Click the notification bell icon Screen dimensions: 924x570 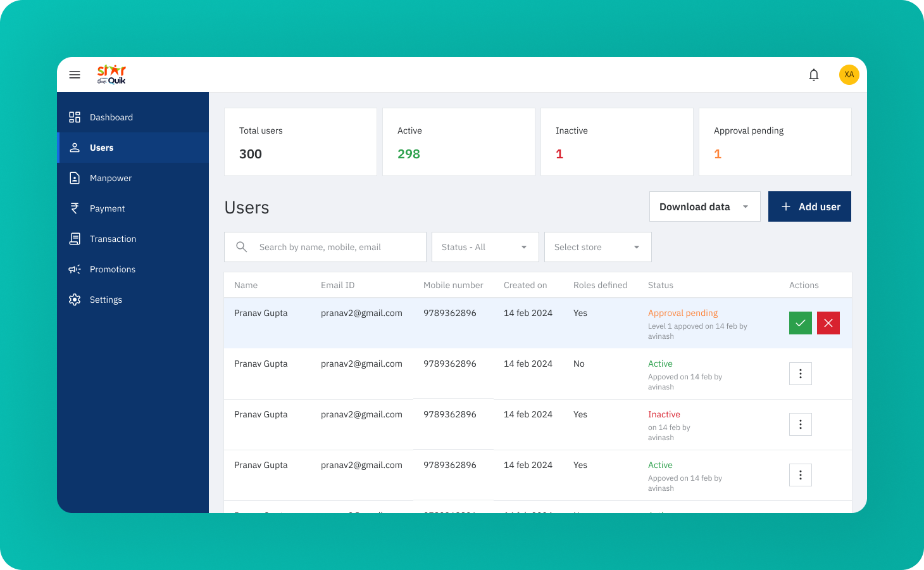(x=814, y=74)
